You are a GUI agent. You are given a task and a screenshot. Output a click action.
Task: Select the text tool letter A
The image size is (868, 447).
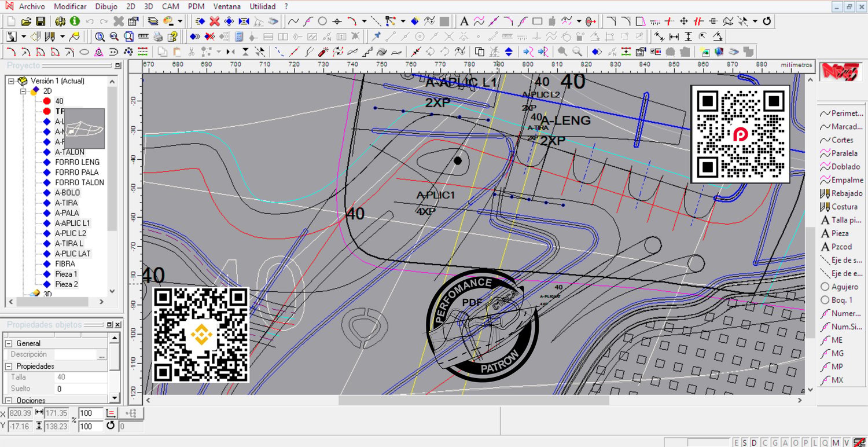(464, 21)
